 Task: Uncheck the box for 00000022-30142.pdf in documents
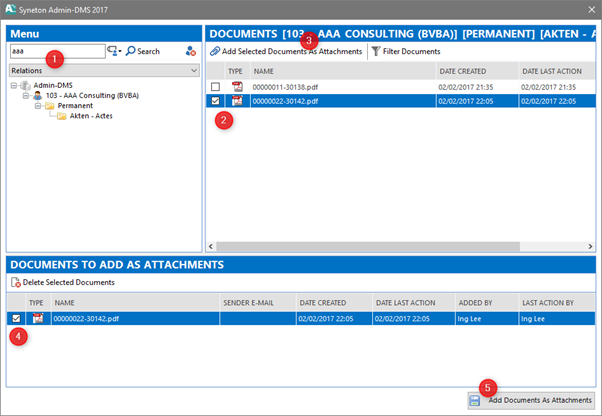pyautogui.click(x=216, y=101)
